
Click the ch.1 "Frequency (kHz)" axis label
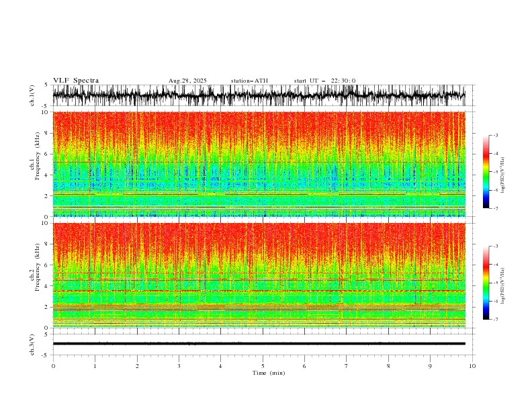click(38, 156)
